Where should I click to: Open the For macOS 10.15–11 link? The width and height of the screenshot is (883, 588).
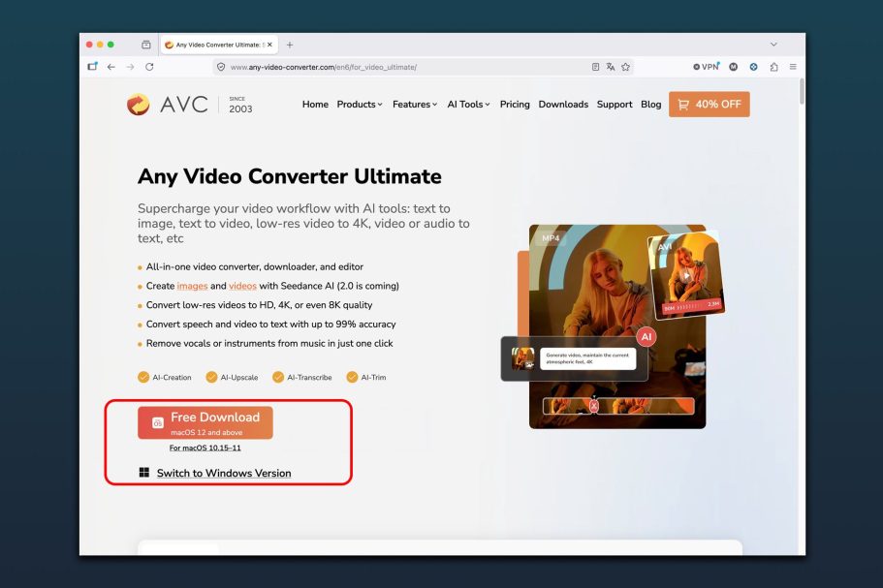205,448
